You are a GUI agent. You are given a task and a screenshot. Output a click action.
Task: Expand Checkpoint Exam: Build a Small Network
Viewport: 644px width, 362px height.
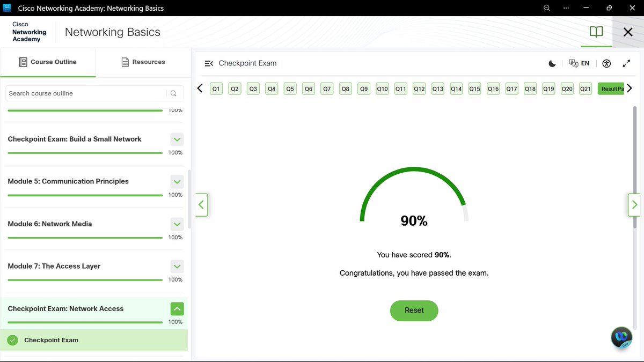click(x=177, y=139)
